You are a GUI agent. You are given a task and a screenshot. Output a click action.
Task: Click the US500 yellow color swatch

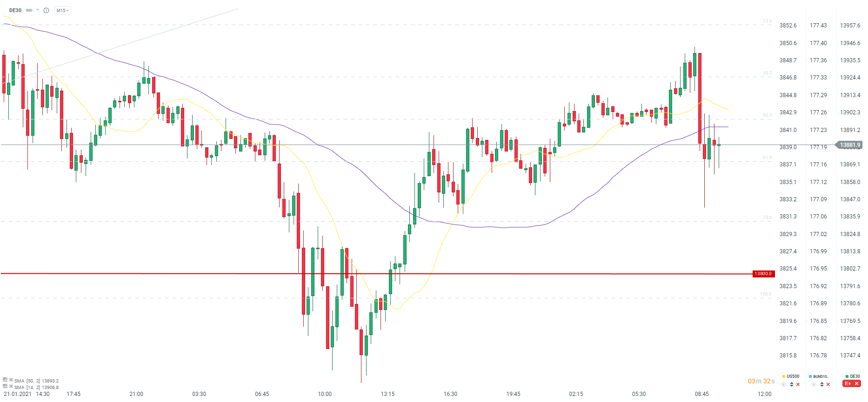(784, 376)
